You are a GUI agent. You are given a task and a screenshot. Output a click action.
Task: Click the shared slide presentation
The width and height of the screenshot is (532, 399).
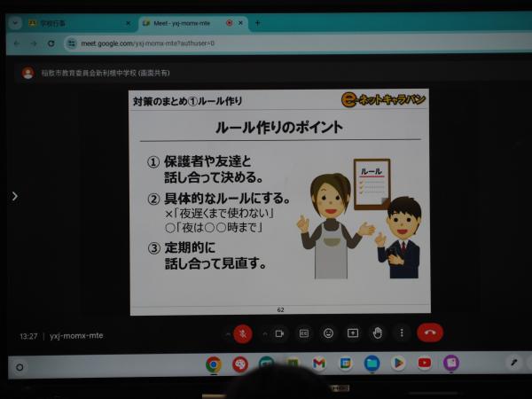[280, 202]
